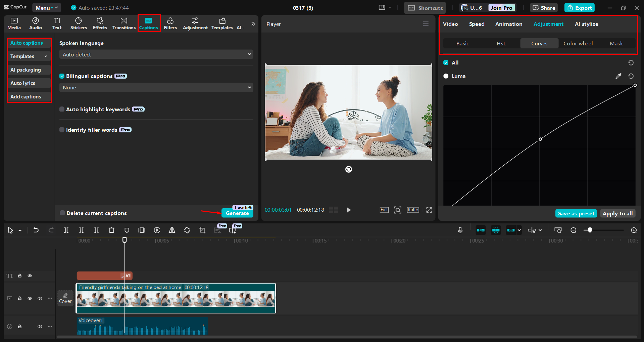Click the Generate button
The height and width of the screenshot is (342, 644).
click(x=237, y=213)
